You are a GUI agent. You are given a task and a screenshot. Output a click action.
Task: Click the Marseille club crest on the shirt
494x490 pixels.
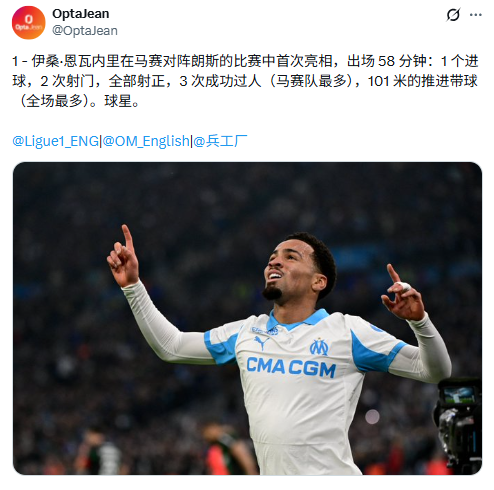click(319, 347)
